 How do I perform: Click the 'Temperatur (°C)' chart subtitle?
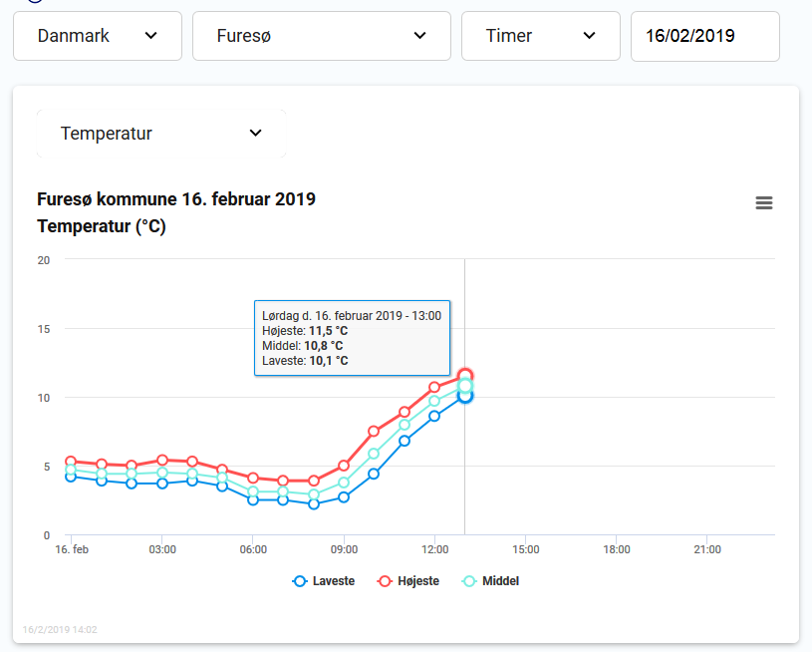tap(102, 226)
